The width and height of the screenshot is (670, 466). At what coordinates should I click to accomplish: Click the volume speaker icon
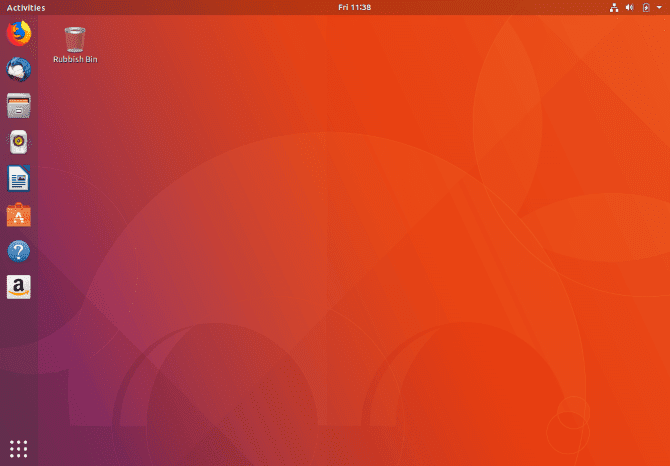click(x=629, y=7)
